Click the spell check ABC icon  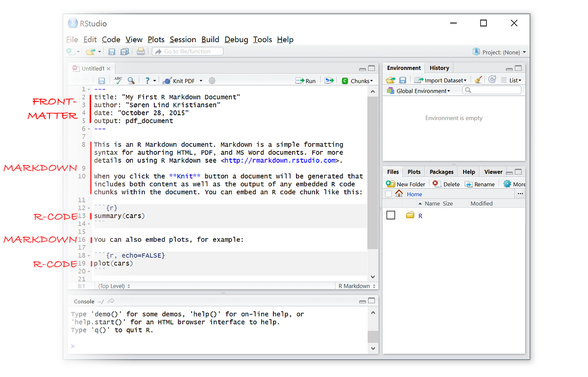click(x=118, y=80)
